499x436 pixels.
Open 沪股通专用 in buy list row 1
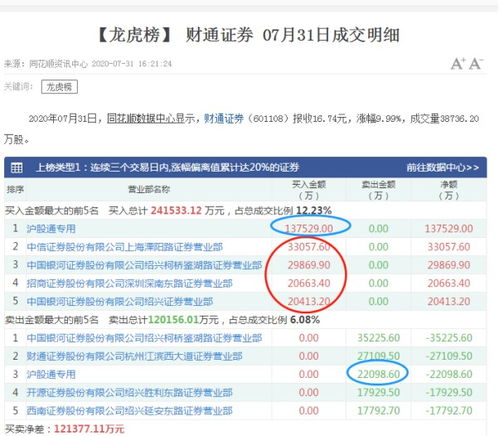click(x=51, y=229)
